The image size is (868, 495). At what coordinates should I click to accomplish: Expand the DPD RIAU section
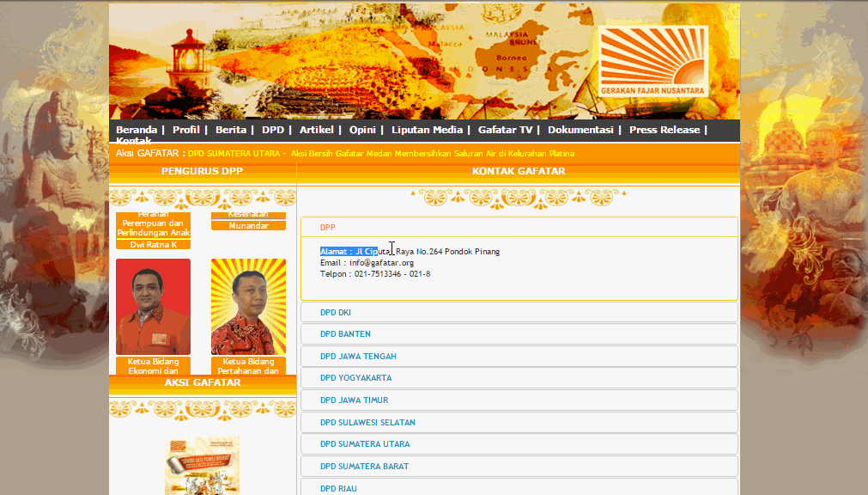(x=519, y=486)
